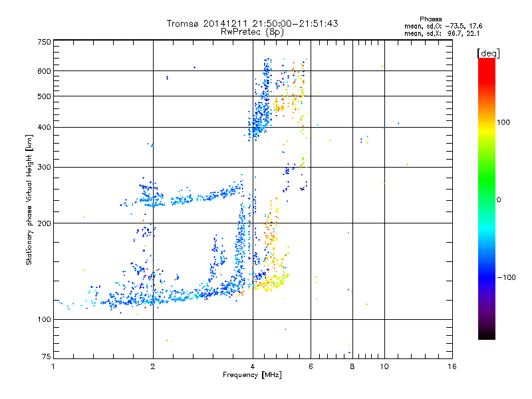Click x-axis tick label "16"
The height and width of the screenshot is (399, 532).
tap(452, 366)
